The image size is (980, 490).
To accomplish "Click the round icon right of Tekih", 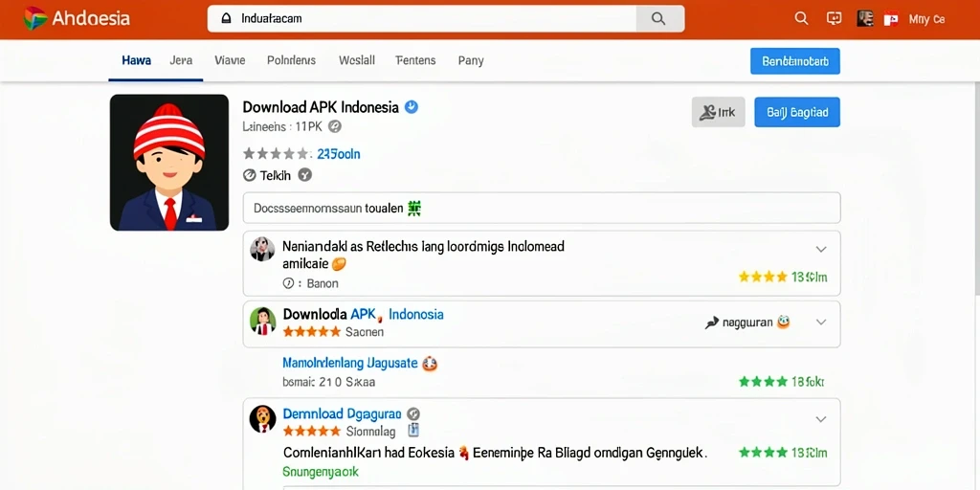I will pyautogui.click(x=304, y=175).
